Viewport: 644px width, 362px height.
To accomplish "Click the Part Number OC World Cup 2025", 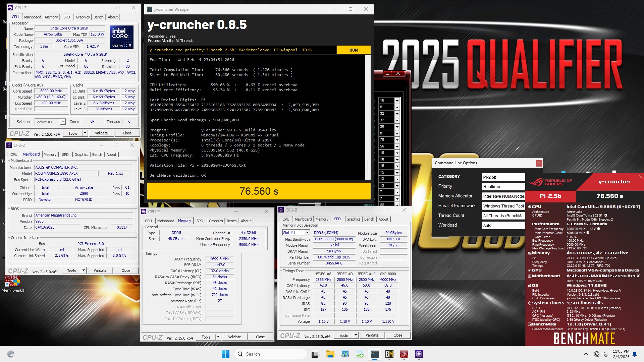I will point(334,257).
